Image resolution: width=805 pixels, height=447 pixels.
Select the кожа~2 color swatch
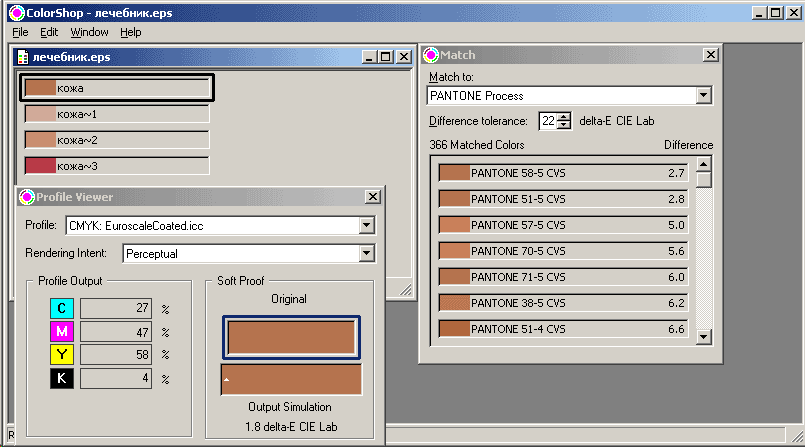coord(117,140)
